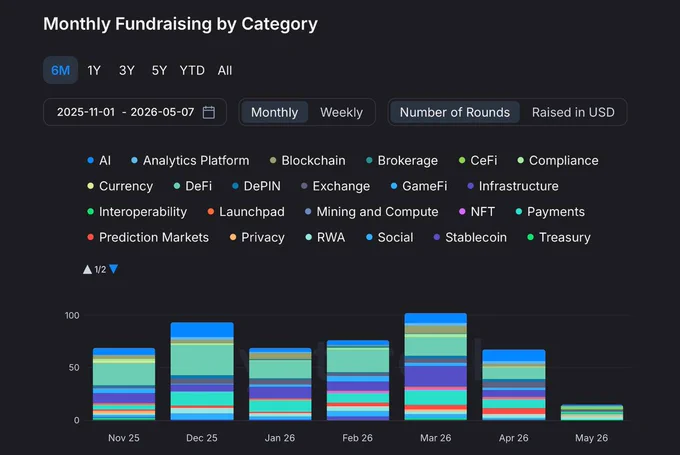Select the 3Y time range tab

tap(127, 70)
